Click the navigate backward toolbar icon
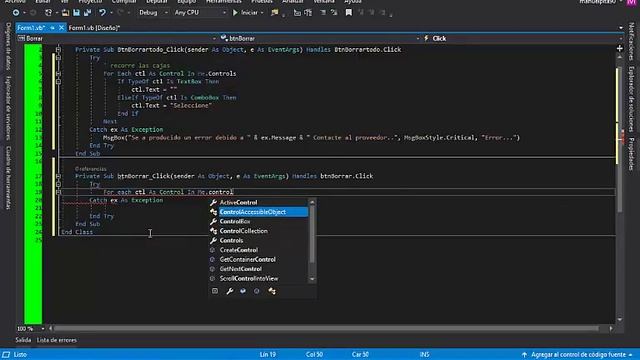Image resolution: width=640 pixels, height=360 pixels. (16, 13)
